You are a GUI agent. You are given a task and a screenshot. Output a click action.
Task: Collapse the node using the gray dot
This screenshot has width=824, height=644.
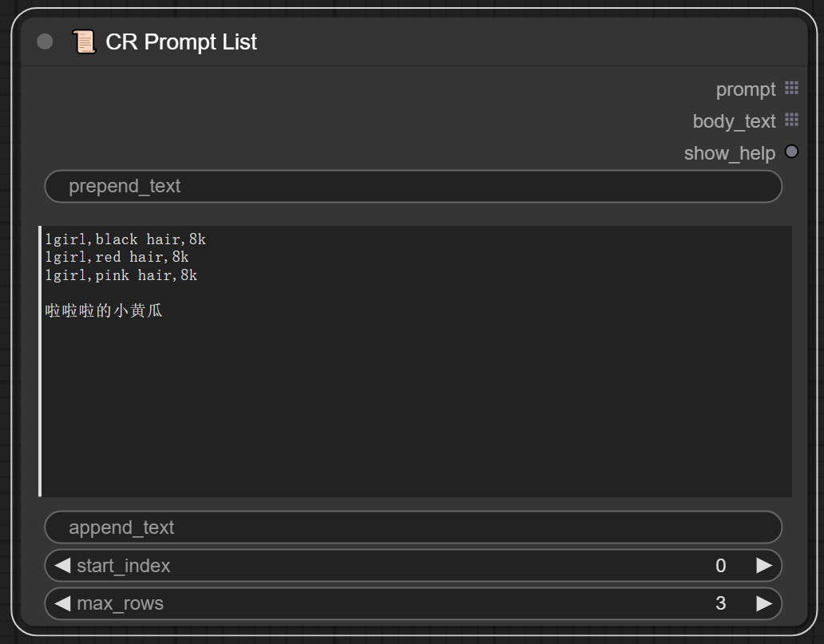pyautogui.click(x=45, y=41)
